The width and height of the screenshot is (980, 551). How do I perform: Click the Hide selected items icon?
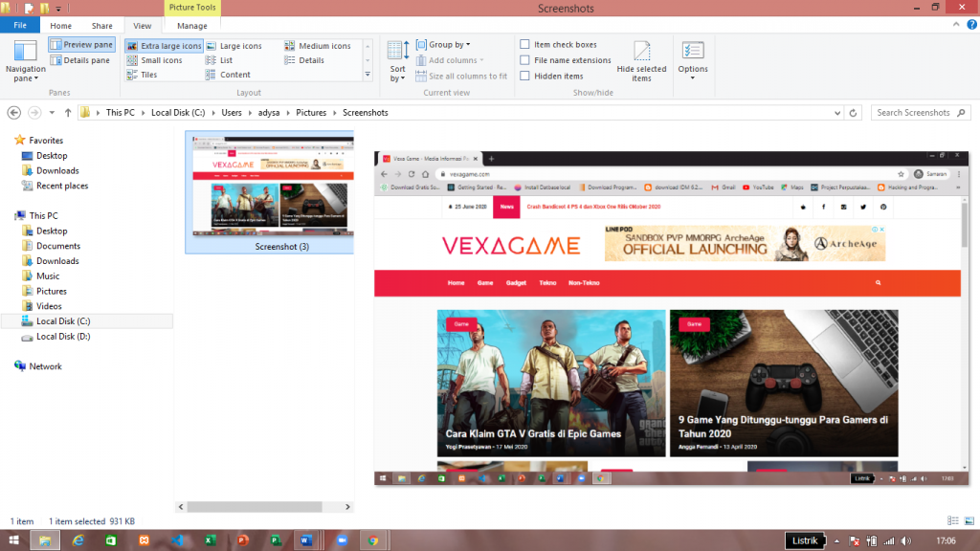pyautogui.click(x=641, y=61)
